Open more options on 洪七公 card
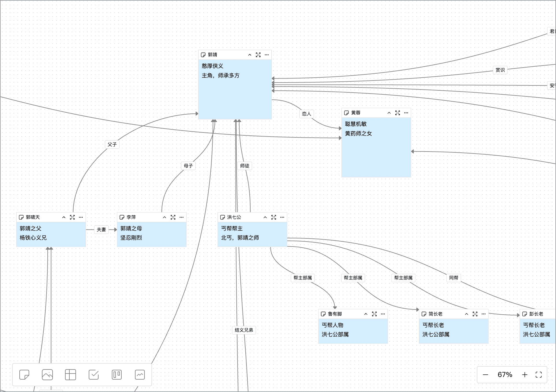 coord(282,217)
